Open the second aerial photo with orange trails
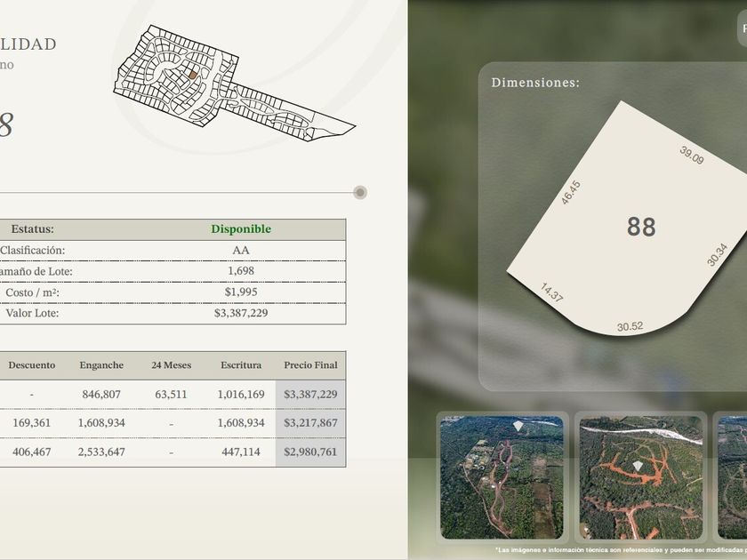 click(641, 477)
